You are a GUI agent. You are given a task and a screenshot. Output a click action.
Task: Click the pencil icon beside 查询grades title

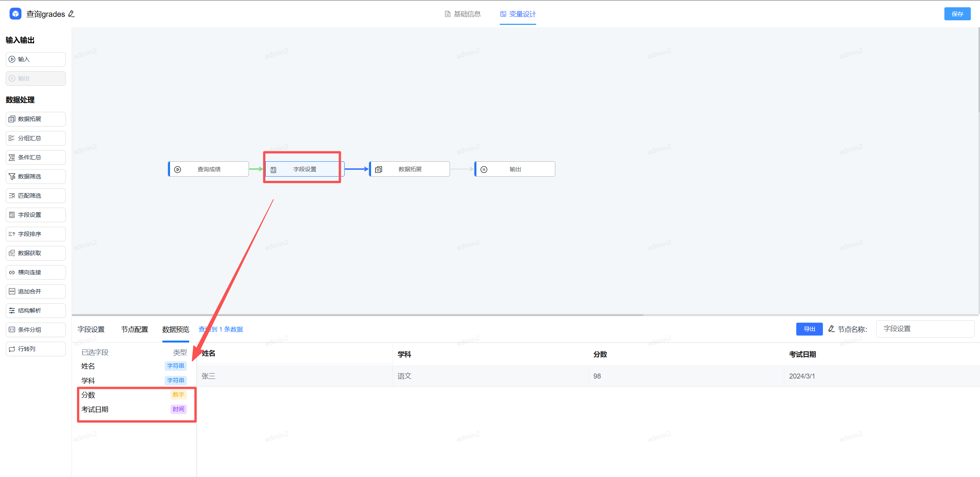pos(71,14)
